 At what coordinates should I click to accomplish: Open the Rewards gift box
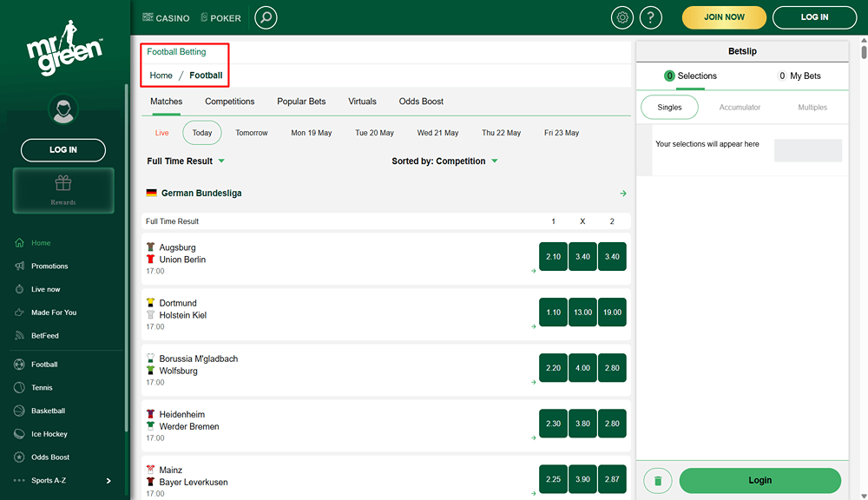pyautogui.click(x=63, y=190)
